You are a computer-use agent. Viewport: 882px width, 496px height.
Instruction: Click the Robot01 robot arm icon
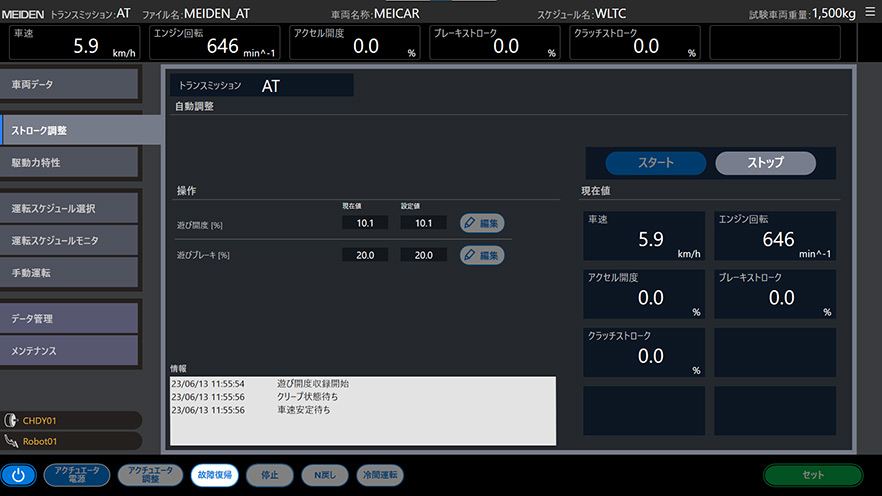(x=11, y=441)
